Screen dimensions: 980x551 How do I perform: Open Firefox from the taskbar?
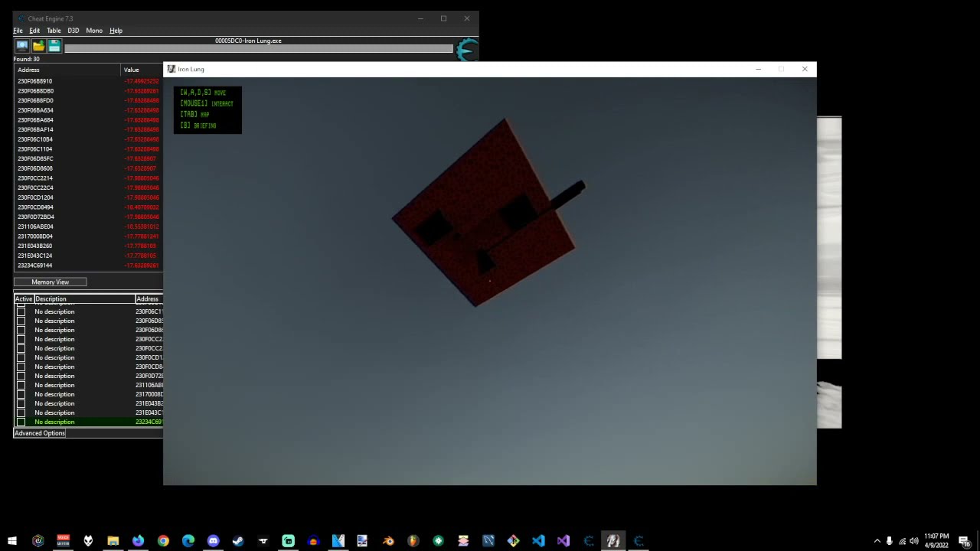coord(138,541)
